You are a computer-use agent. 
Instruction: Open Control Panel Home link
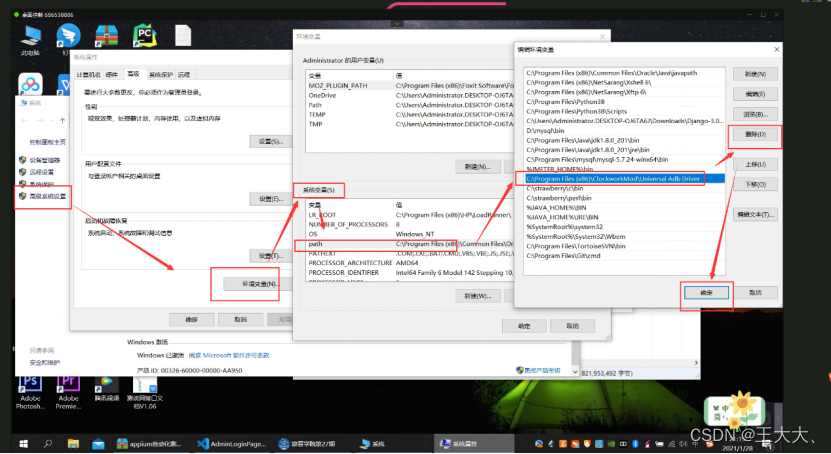48,142
